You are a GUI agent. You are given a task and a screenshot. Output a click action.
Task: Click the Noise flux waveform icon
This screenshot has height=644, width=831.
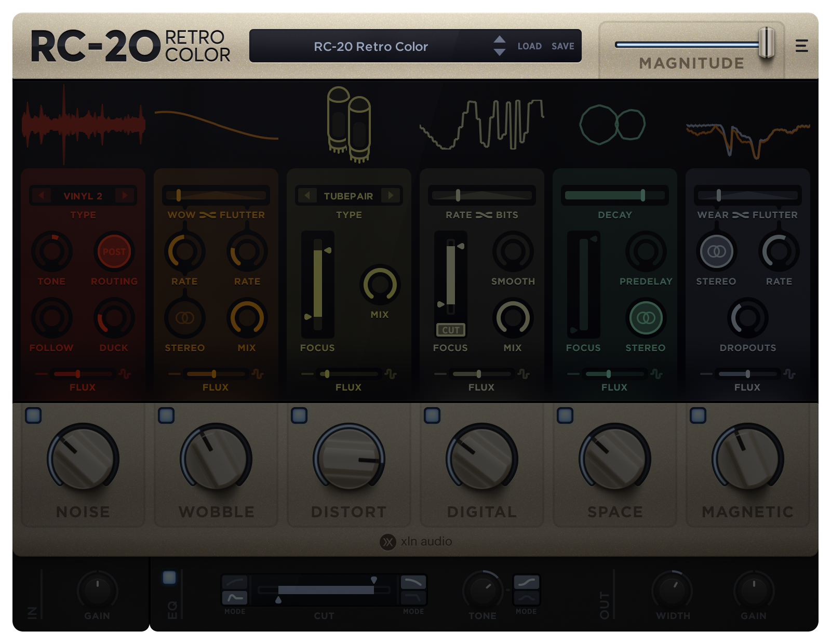coord(125,374)
